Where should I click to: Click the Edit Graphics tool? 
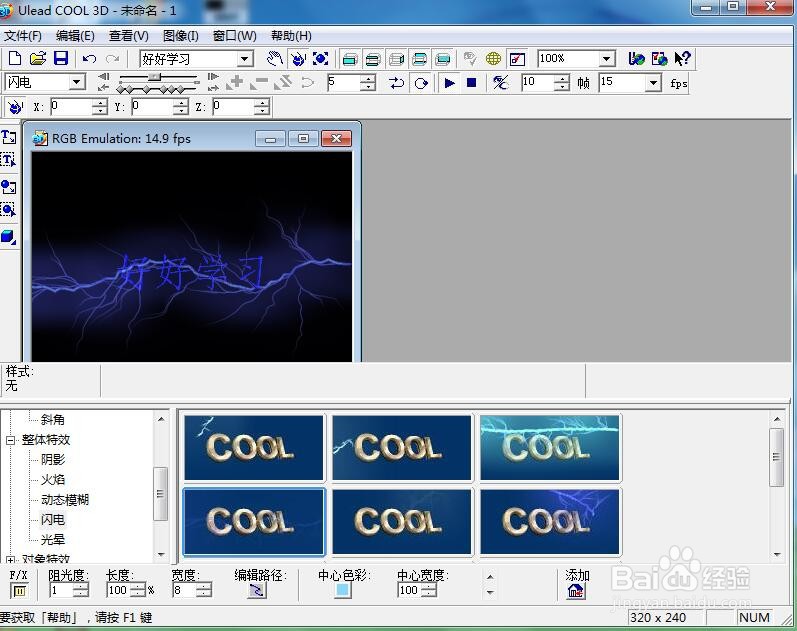pos(9,209)
